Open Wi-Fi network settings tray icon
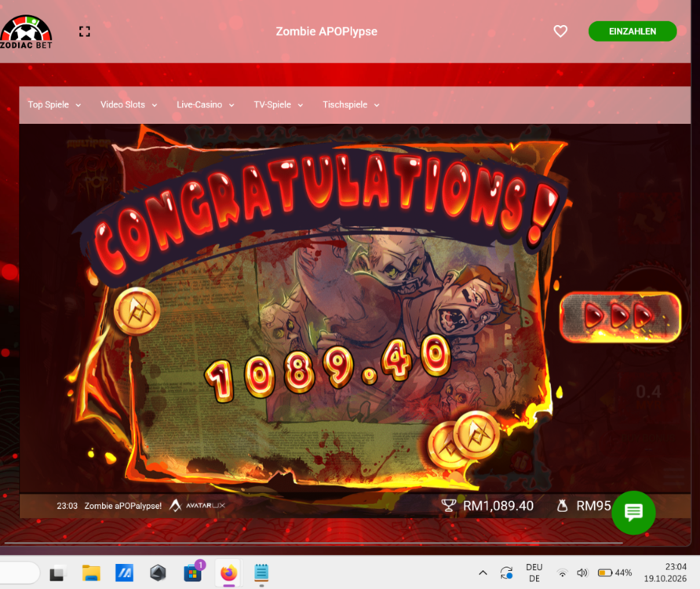Image resolution: width=700 pixels, height=589 pixels. pyautogui.click(x=563, y=573)
